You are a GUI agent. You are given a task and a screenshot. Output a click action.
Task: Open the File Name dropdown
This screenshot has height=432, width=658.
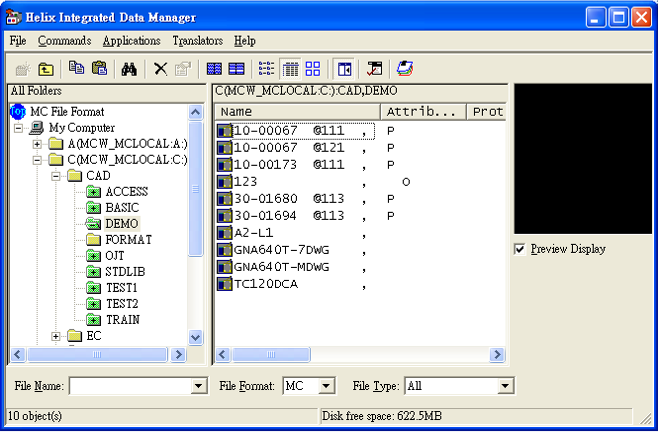(198, 386)
